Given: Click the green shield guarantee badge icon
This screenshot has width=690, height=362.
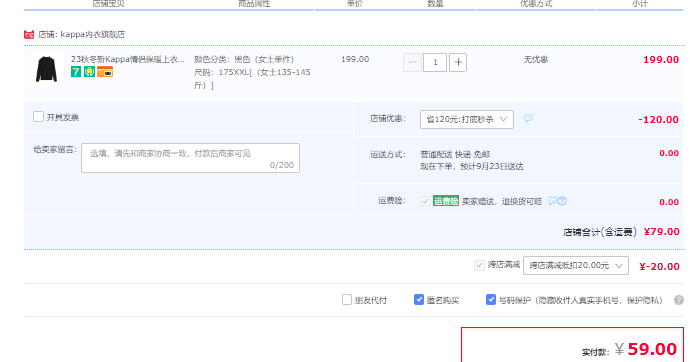Looking at the screenshot, I should (x=89, y=72).
